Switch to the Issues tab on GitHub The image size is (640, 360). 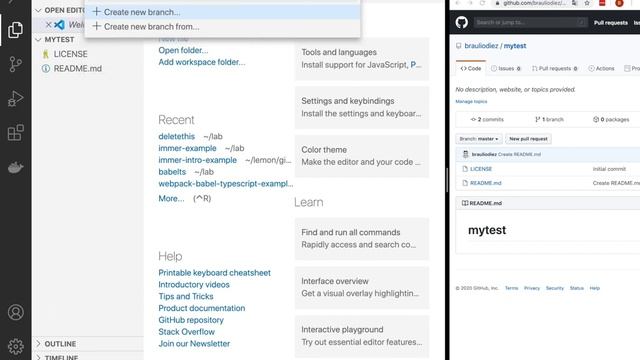[506, 69]
